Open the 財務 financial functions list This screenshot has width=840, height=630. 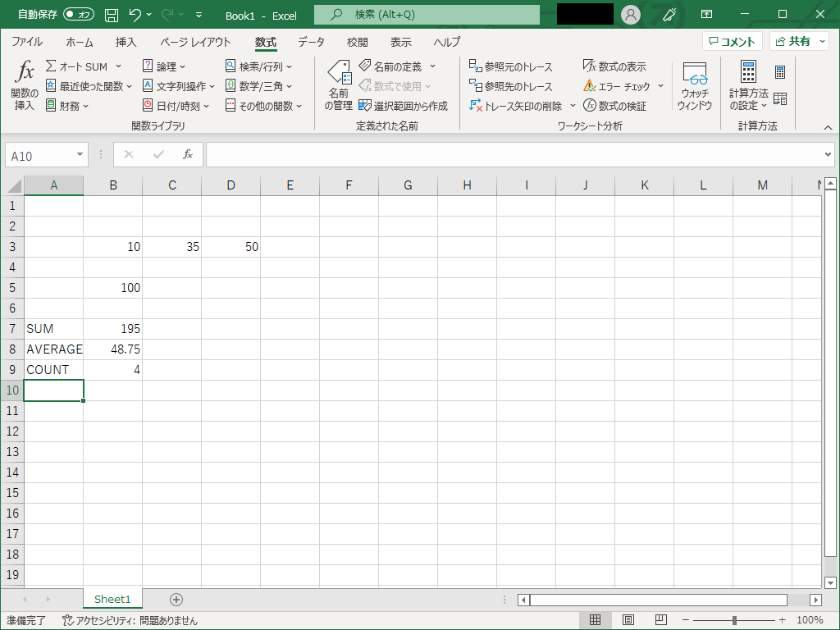click(67, 106)
